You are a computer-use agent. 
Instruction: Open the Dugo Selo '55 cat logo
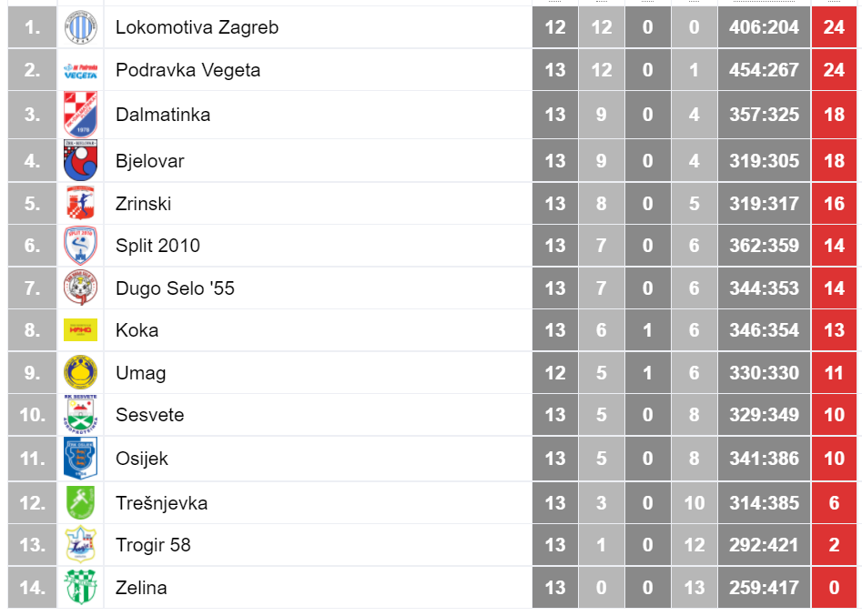(x=80, y=288)
